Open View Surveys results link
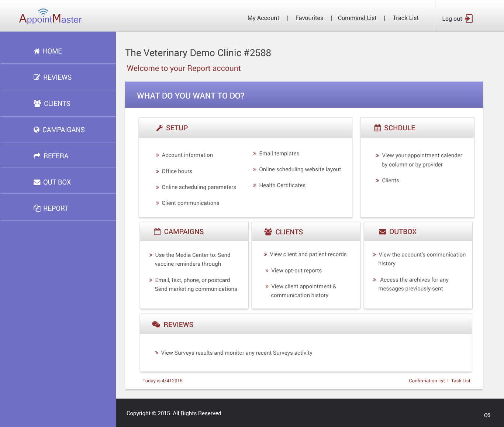 [237, 353]
